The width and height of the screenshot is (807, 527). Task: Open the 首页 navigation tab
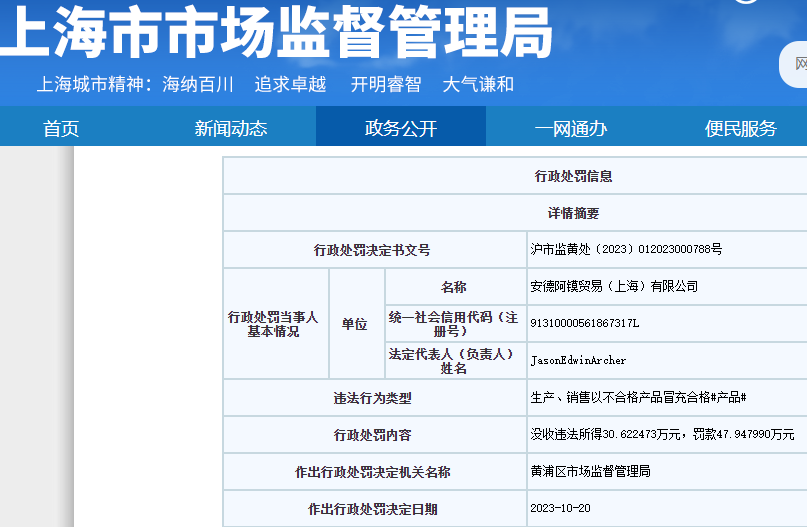click(x=61, y=128)
